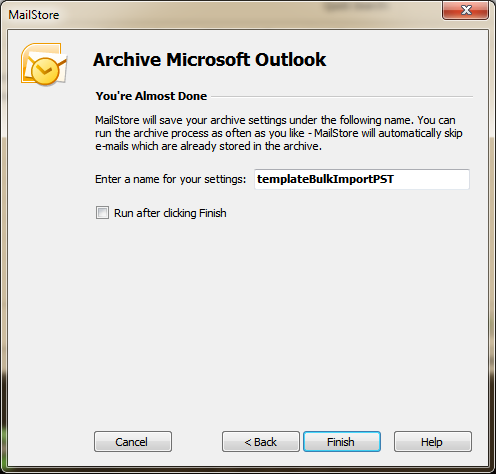
Task: Click Finish to save archive settings
Action: (342, 442)
